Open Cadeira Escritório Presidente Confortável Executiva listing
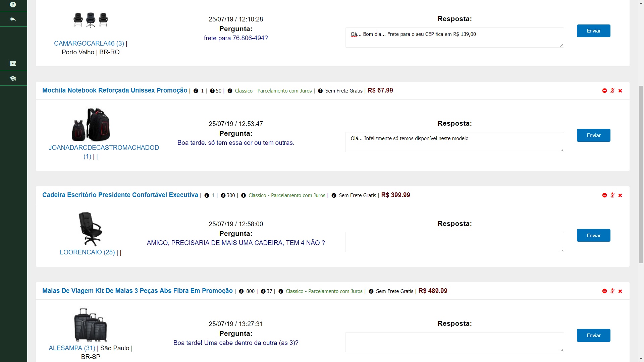Screen dimensions: 644x362 click(120, 195)
